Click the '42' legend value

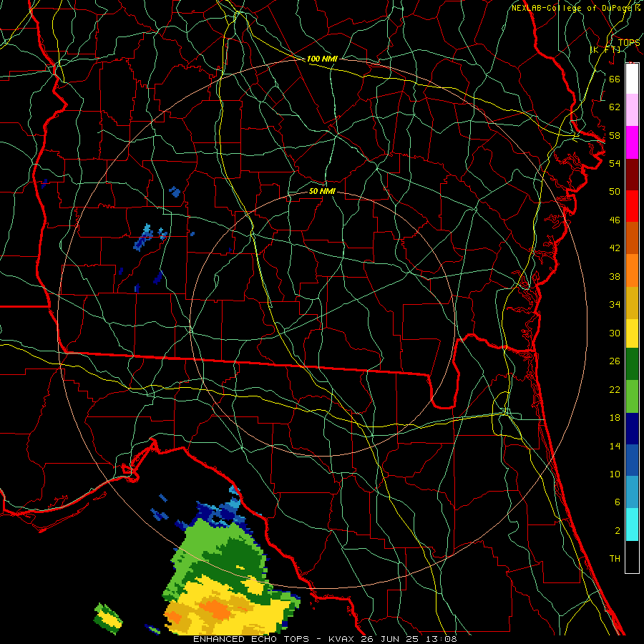(615, 248)
